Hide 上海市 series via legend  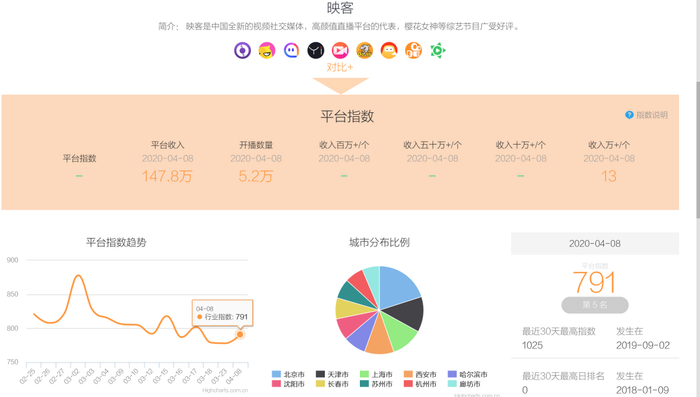point(376,374)
